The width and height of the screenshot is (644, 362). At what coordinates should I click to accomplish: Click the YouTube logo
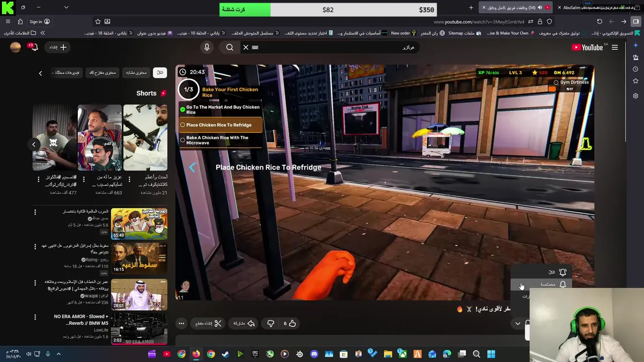tap(587, 47)
